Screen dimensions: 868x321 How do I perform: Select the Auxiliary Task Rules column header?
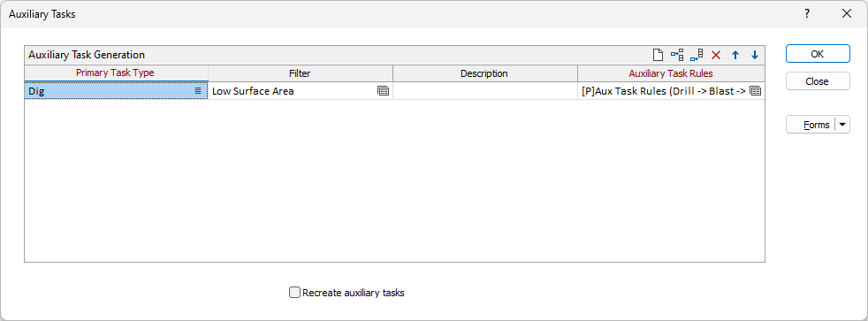click(x=671, y=73)
